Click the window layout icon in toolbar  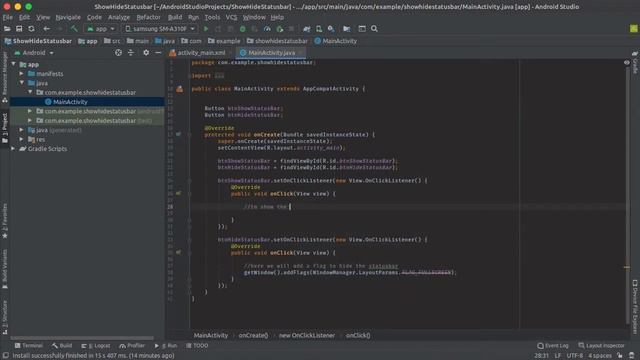coord(362,29)
